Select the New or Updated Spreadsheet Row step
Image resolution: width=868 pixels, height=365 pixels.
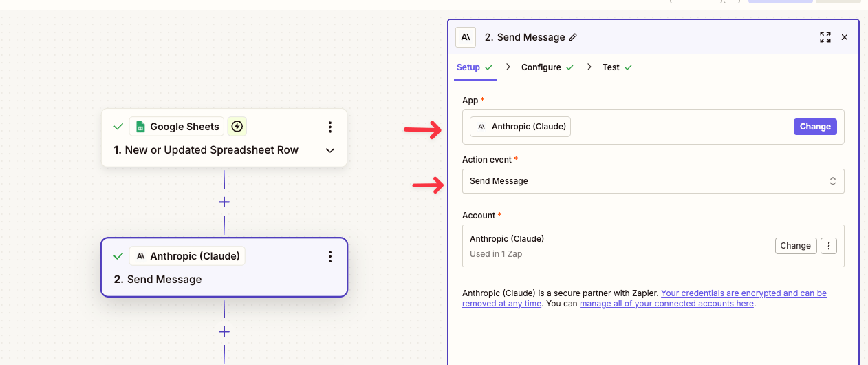click(x=224, y=138)
